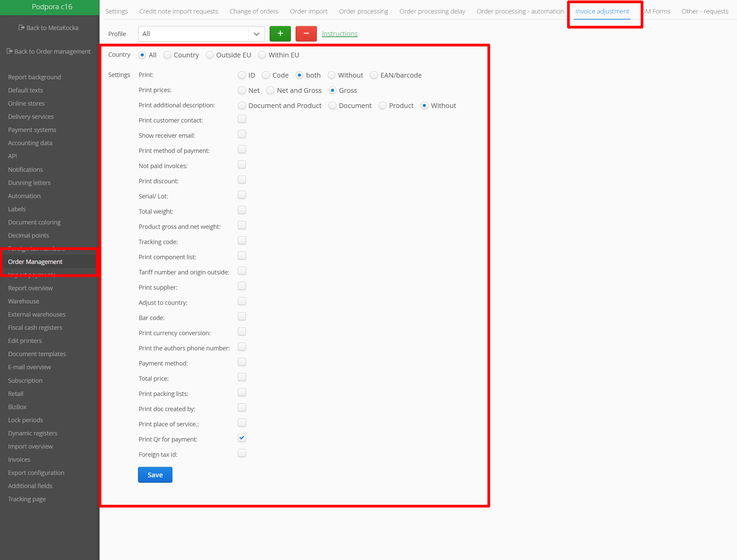Check the Foreign tax id checkbox
737x560 pixels.
[x=242, y=453]
